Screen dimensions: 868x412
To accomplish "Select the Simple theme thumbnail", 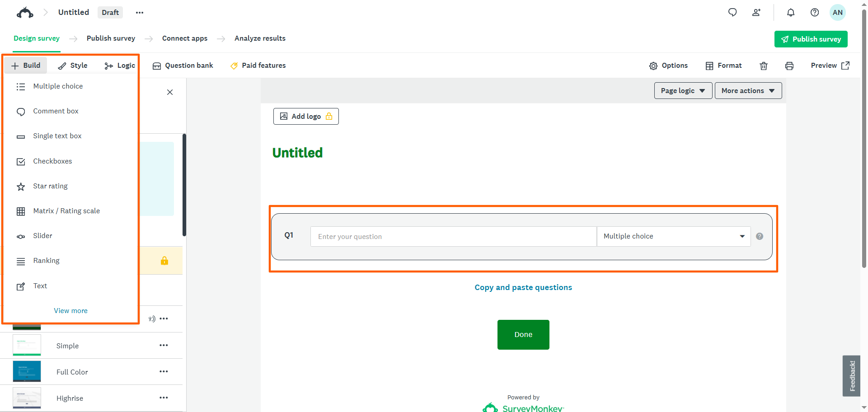I will (x=27, y=345).
